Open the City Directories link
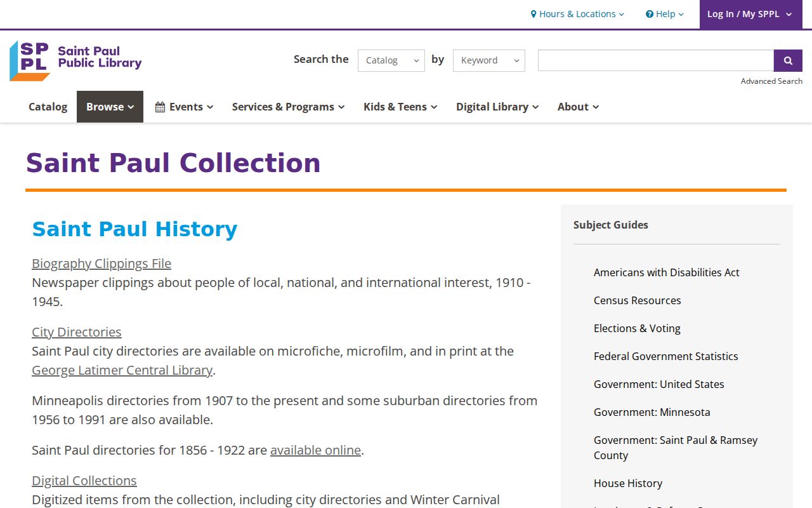The width and height of the screenshot is (812, 508). click(x=77, y=332)
